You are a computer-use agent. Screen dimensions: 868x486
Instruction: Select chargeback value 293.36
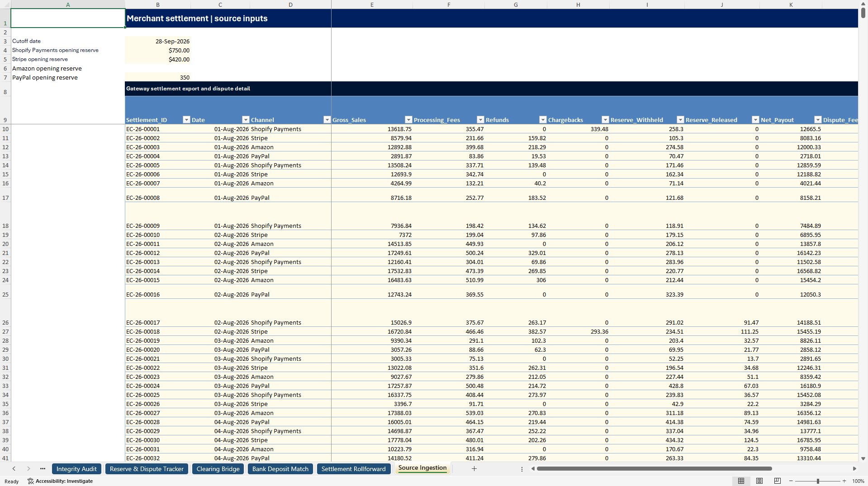pyautogui.click(x=578, y=331)
